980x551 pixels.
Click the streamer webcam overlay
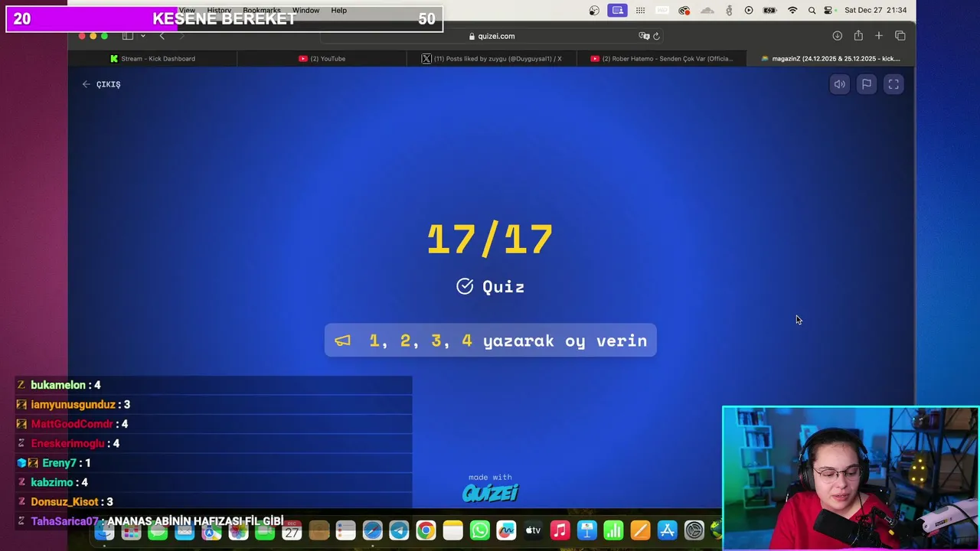pyautogui.click(x=851, y=478)
